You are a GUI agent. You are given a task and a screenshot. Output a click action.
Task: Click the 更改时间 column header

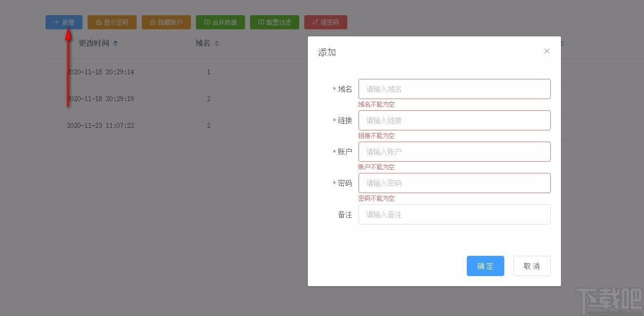click(94, 43)
